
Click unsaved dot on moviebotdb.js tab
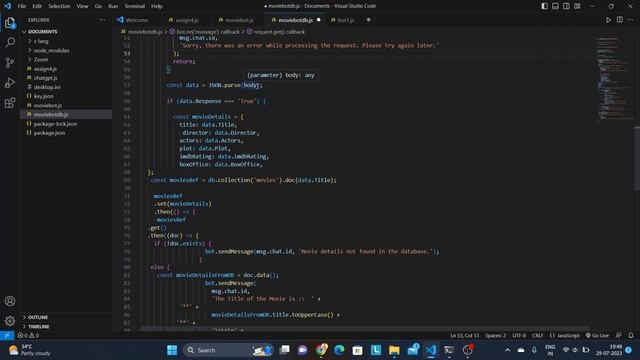coord(319,20)
